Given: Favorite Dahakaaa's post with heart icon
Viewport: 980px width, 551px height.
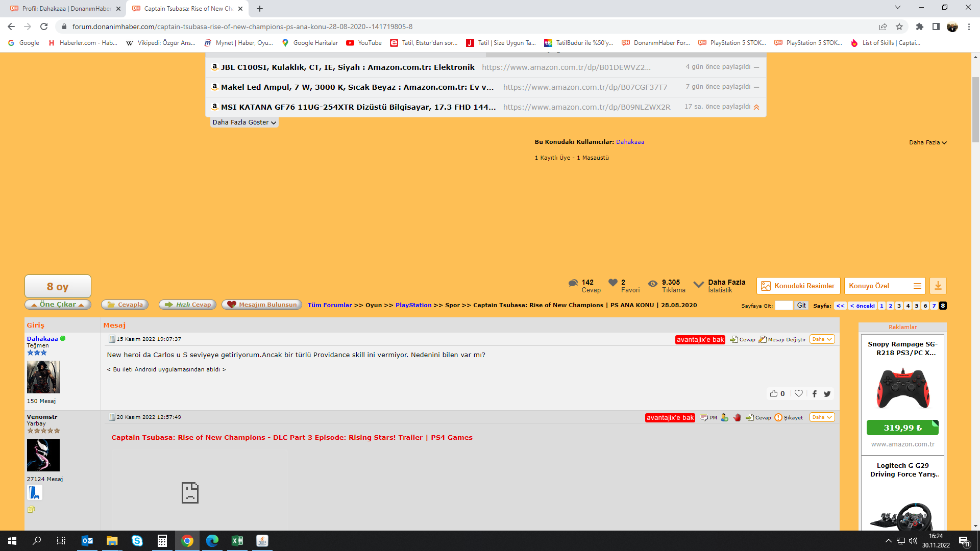Looking at the screenshot, I should tap(799, 393).
